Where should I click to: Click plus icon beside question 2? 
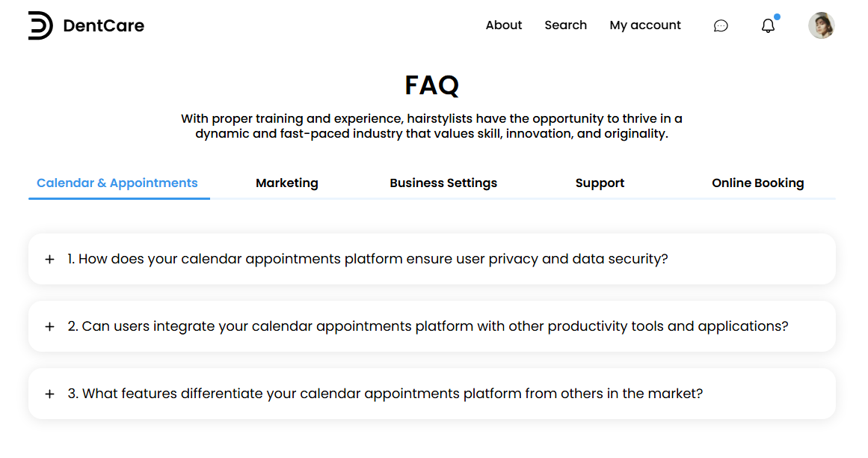50,326
